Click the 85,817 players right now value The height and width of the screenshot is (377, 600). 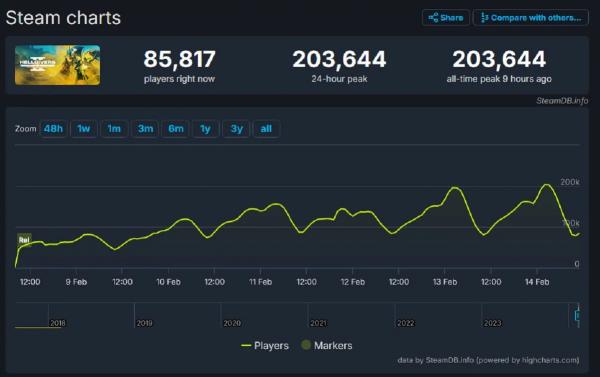click(179, 59)
